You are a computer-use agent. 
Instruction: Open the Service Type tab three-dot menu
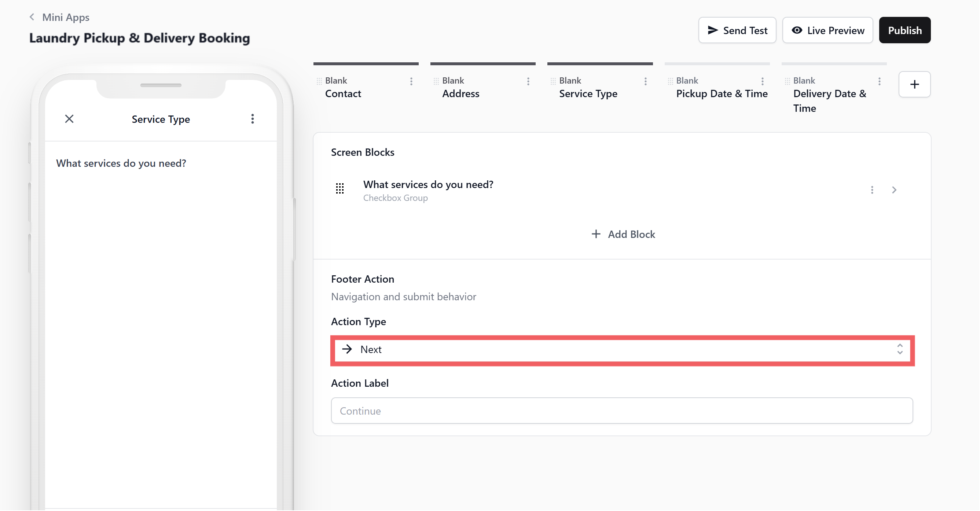(x=645, y=81)
